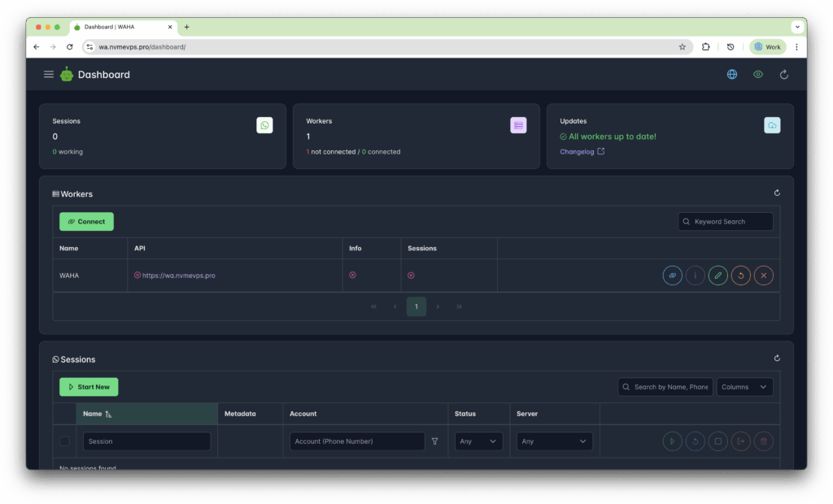Tick the sessions select-all checkbox
833x504 pixels.
(x=65, y=441)
